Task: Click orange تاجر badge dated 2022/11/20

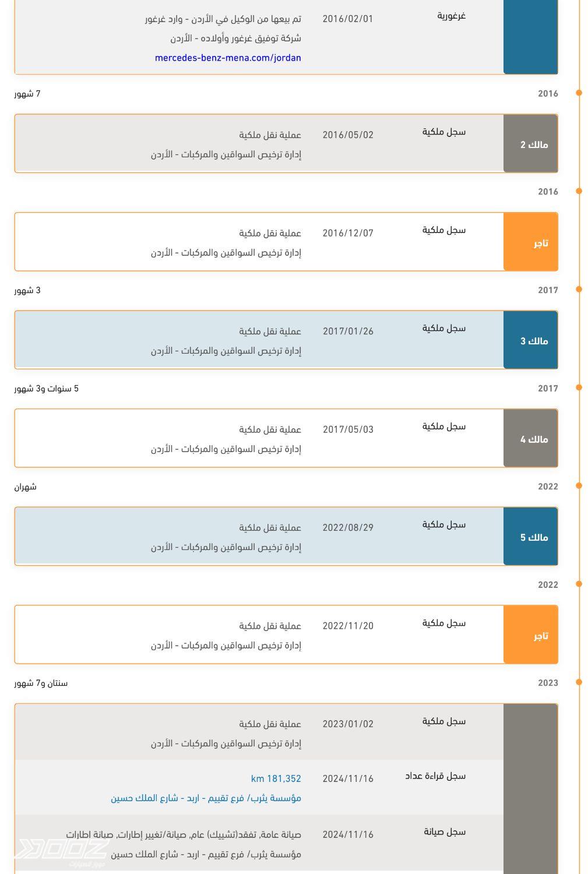Action: click(540, 636)
